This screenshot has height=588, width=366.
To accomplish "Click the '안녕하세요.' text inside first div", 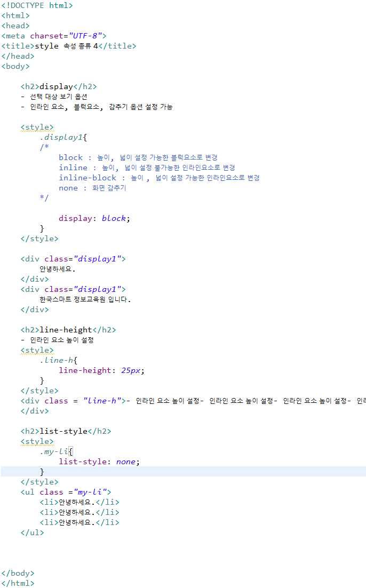I will coord(58,269).
